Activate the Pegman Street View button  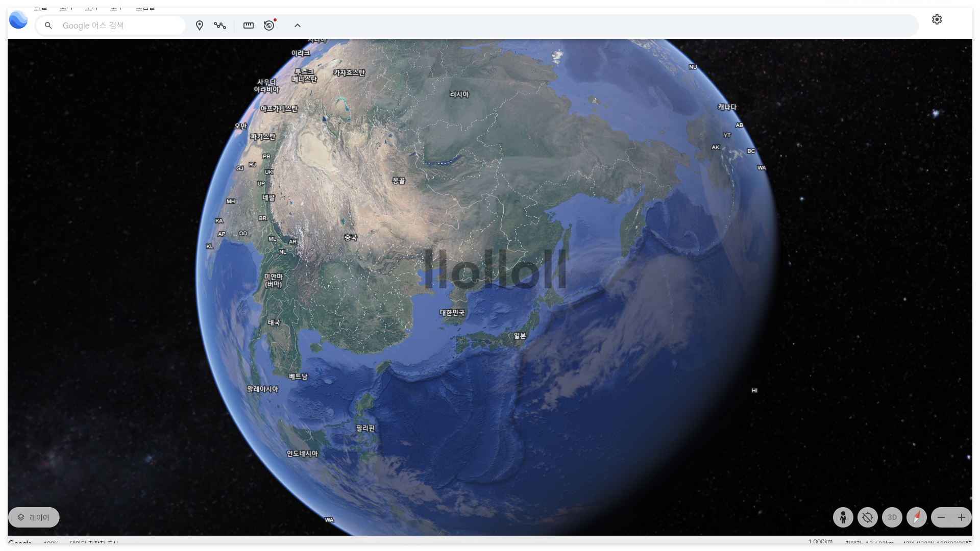tap(843, 517)
